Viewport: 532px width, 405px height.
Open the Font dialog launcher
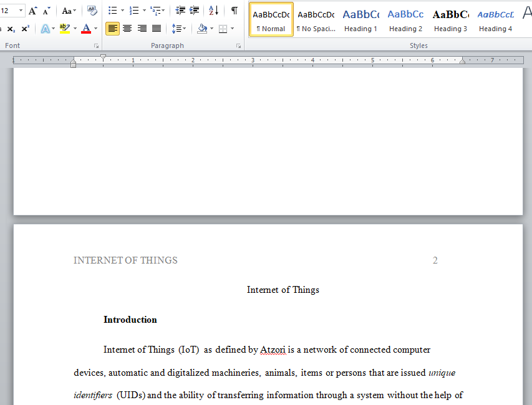(x=96, y=45)
